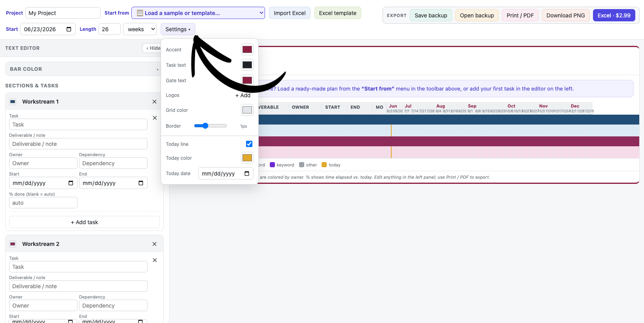Viewport: 644px width, 323px height.
Task: Add a task to Workstream 1
Action: (84, 222)
